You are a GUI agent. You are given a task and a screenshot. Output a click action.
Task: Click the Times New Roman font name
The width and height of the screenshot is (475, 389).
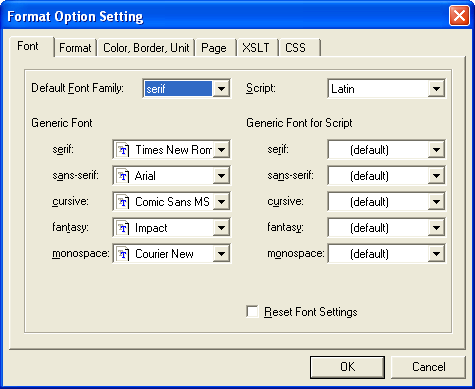pos(173,150)
